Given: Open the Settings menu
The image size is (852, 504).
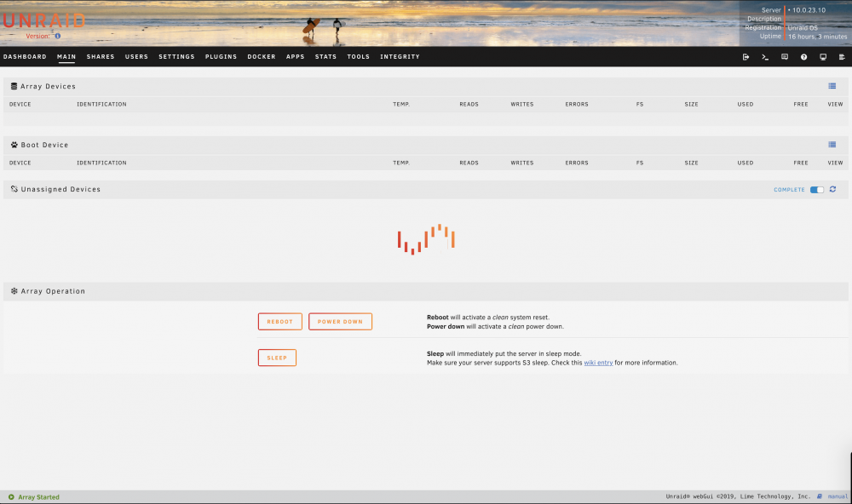Looking at the screenshot, I should tap(176, 56).
